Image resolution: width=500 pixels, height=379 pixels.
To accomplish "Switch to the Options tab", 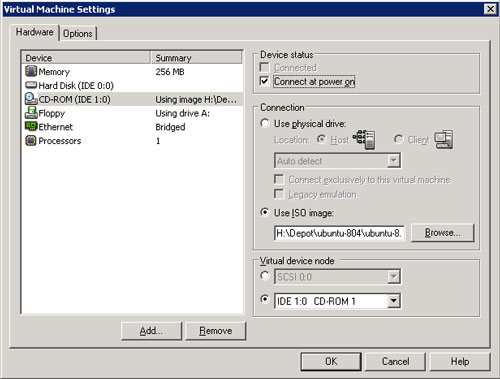I will pos(78,34).
